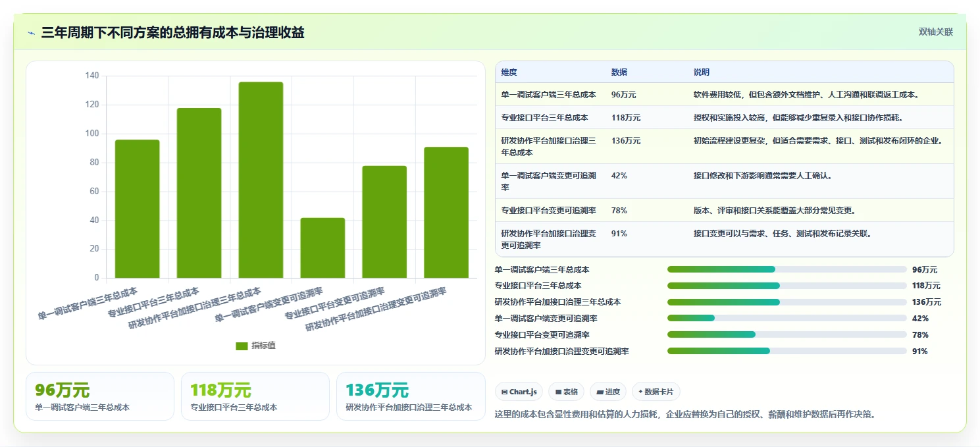
Task: Select the 进度 chip
Action: [608, 392]
